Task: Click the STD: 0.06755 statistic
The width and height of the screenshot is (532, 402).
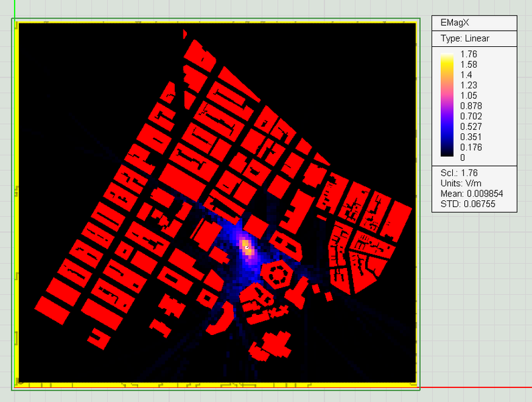Action: tap(468, 204)
